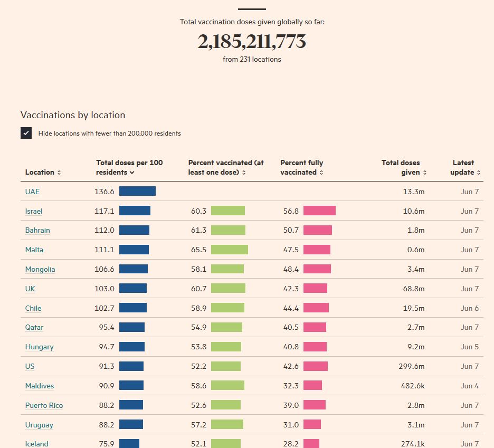This screenshot has width=494, height=448.
Task: Sort by Total doses per 100 residents
Action: pos(129,167)
